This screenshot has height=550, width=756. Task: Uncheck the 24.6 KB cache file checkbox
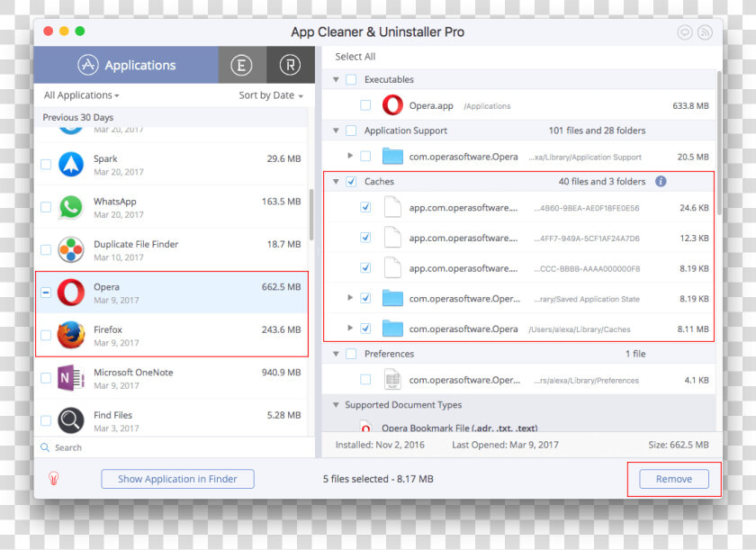[365, 207]
